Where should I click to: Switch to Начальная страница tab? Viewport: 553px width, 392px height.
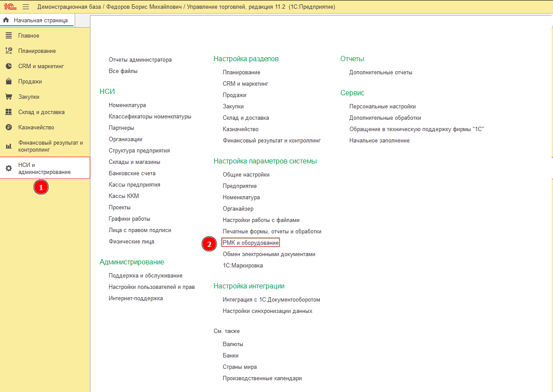point(37,20)
